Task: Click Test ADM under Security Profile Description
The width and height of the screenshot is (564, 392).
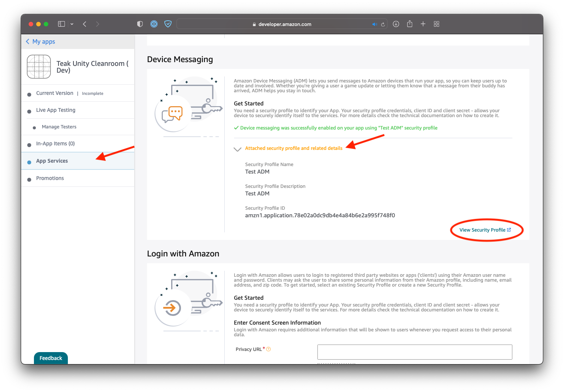Action: 257,194
